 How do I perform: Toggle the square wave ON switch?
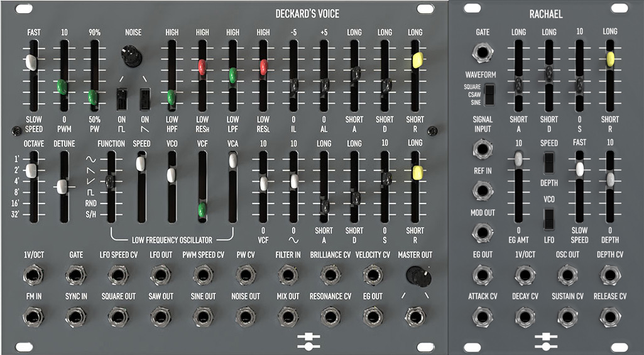pos(123,99)
